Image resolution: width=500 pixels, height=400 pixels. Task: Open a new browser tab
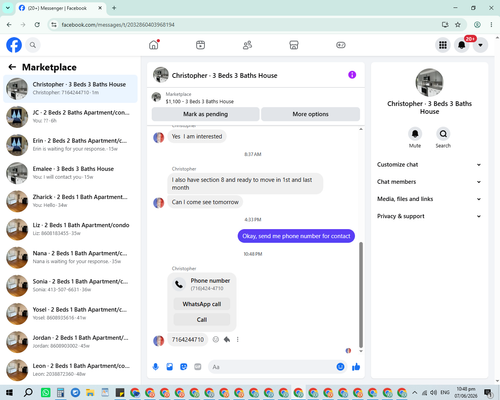(x=114, y=8)
